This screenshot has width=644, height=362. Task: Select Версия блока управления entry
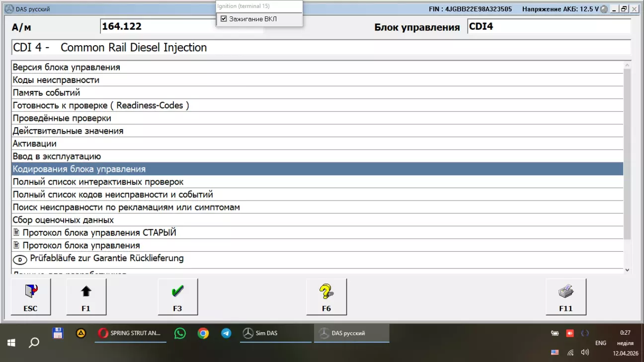coord(67,67)
